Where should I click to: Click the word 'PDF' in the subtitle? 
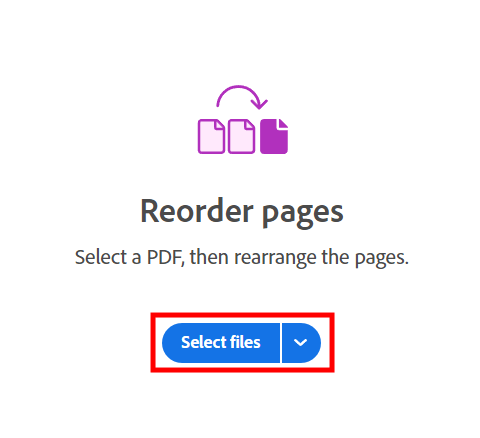(x=165, y=257)
